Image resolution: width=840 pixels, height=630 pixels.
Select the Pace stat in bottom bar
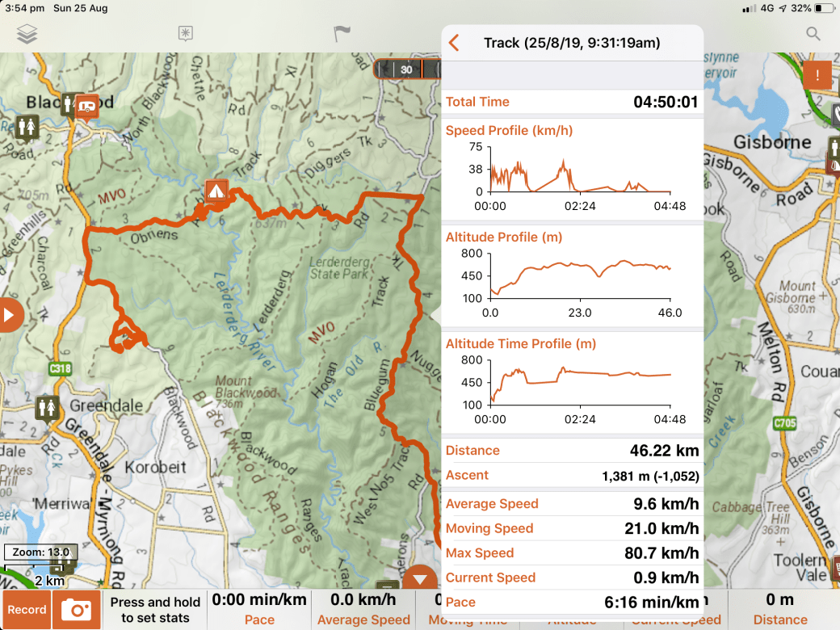(259, 610)
